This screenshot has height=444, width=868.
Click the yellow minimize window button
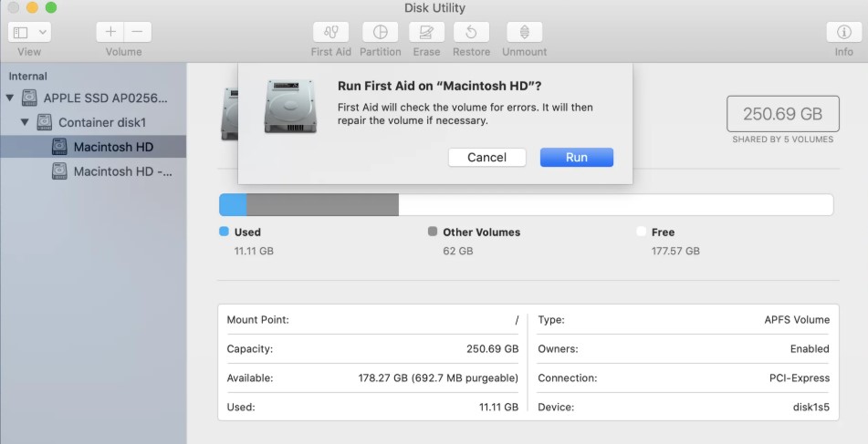32,7
